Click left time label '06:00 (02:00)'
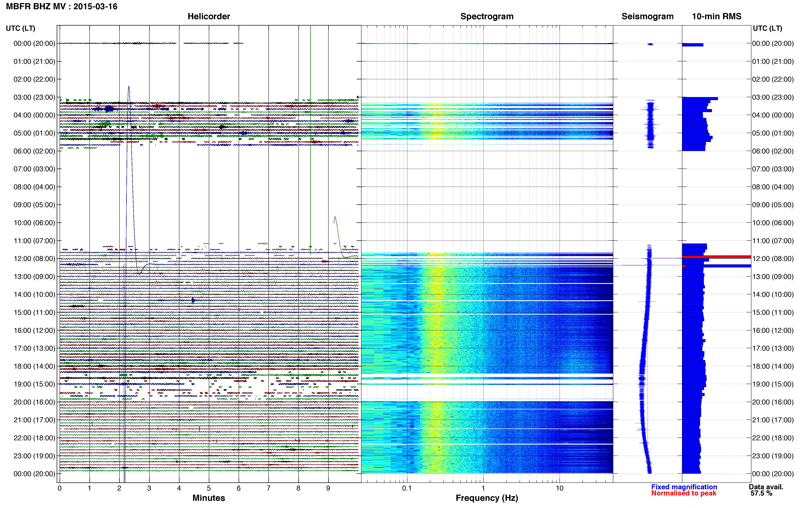This screenshot has height=508, width=812. click(x=34, y=151)
